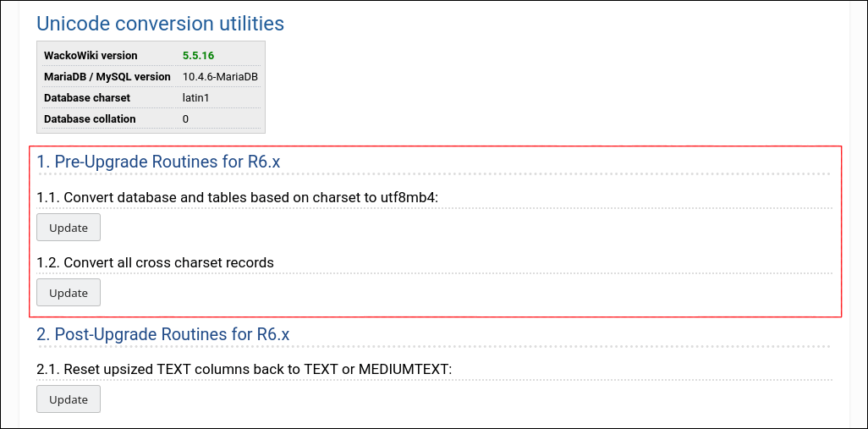Click the 2.1 Reset upsized TEXT columns heading
This screenshot has height=429, width=868.
pos(244,370)
